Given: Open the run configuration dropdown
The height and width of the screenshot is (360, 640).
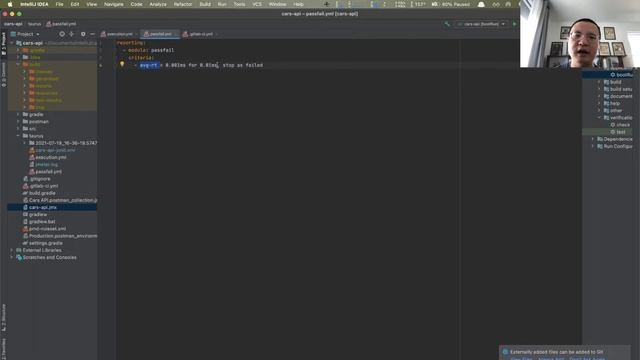Looking at the screenshot, I should tap(481, 24).
